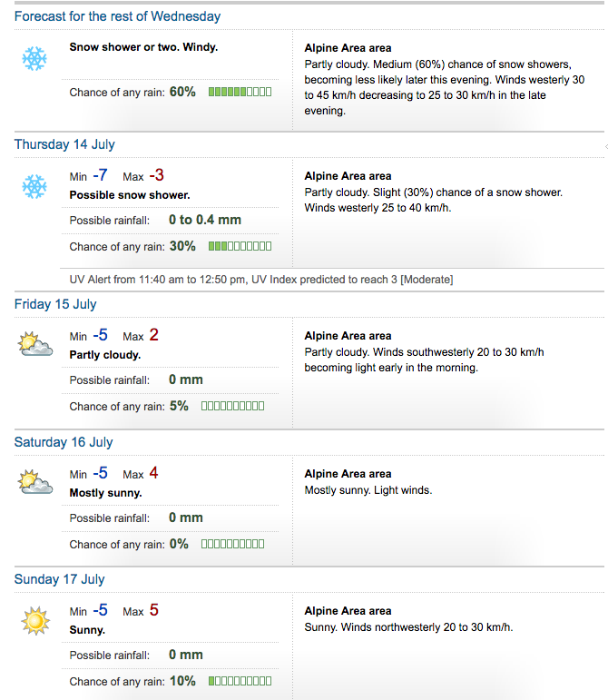This screenshot has width=608, height=700.
Task: Click the 5% rain chance bar for Friday
Action: 233,406
